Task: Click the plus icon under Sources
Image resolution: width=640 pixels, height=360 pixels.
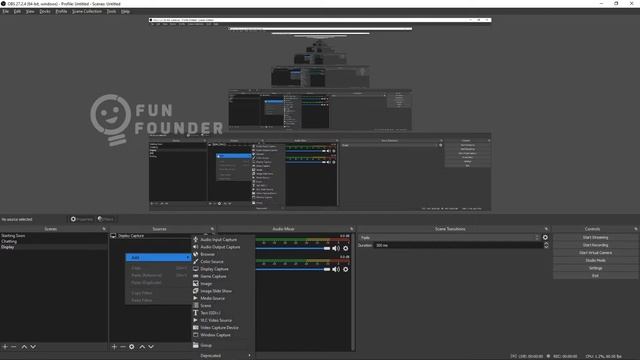Action: click(114, 347)
